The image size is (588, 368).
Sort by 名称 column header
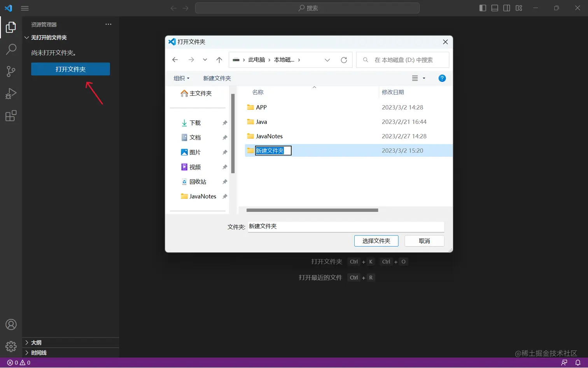tap(258, 92)
